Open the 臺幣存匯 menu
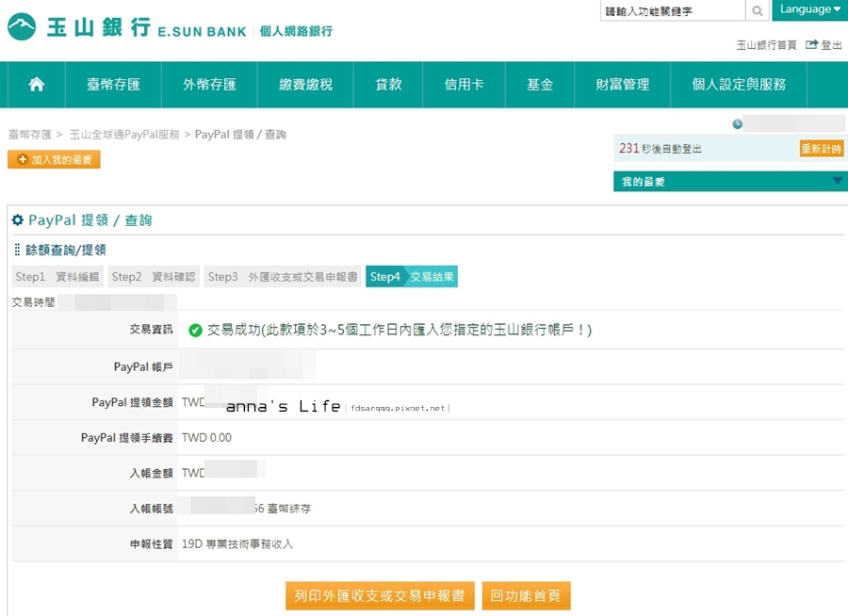Viewport: 848px width, 616px height. (x=113, y=85)
